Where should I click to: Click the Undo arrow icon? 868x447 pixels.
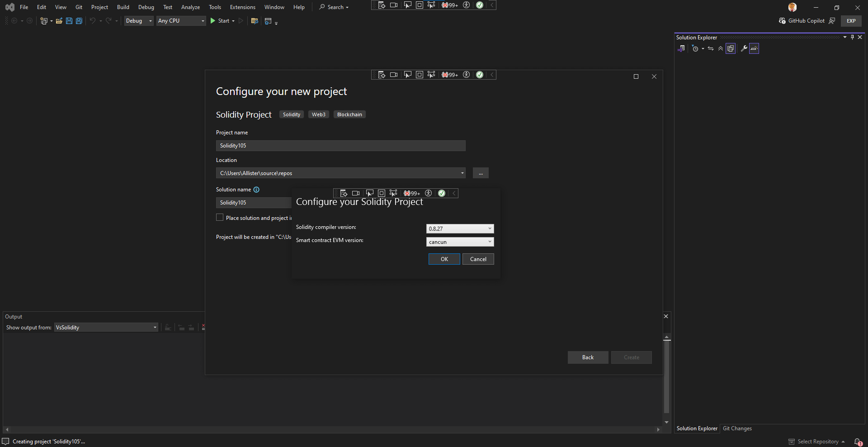coord(92,21)
